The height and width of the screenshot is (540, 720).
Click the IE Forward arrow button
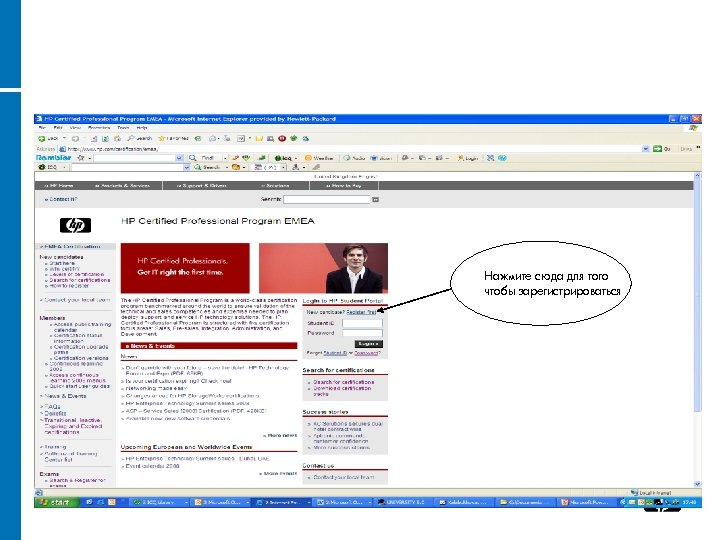75,138
